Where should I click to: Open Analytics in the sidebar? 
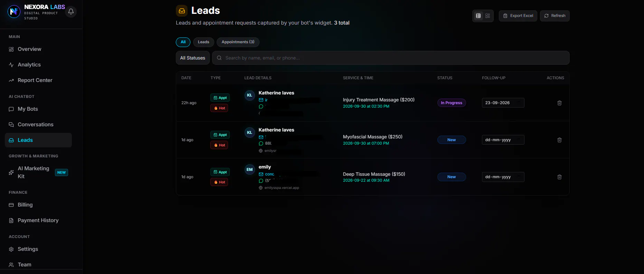pyautogui.click(x=38, y=65)
